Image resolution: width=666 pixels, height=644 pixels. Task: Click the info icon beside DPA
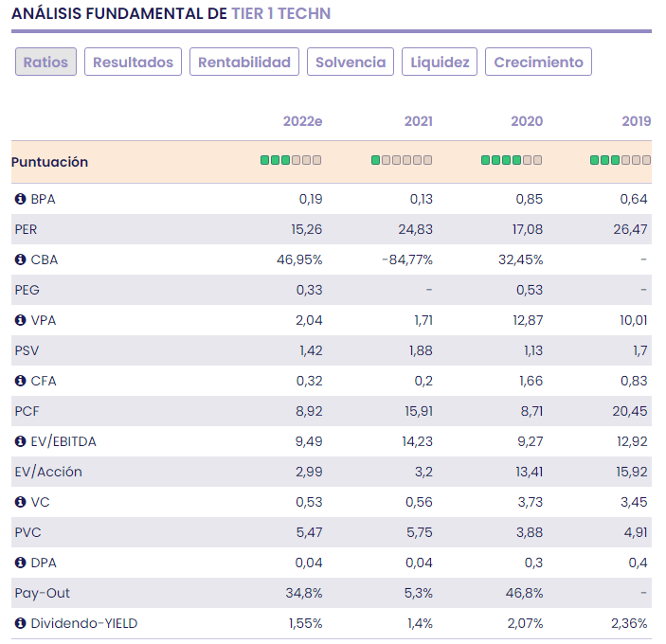click(x=20, y=563)
